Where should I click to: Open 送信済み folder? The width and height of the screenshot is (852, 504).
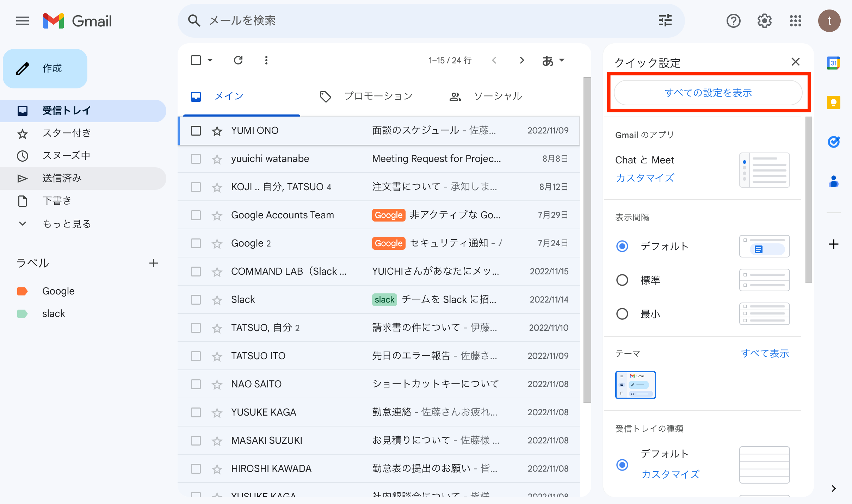pos(83,179)
